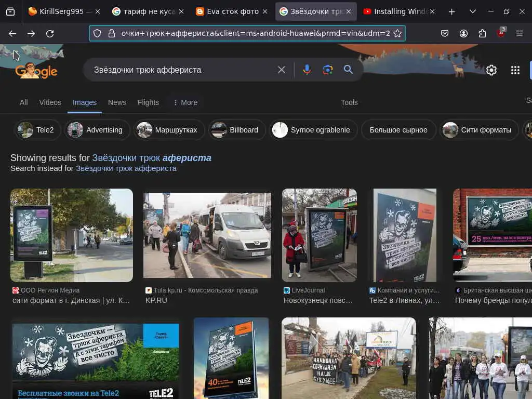The image size is (532, 399).
Task: Focus the Google search text box
Action: pyautogui.click(x=183, y=70)
